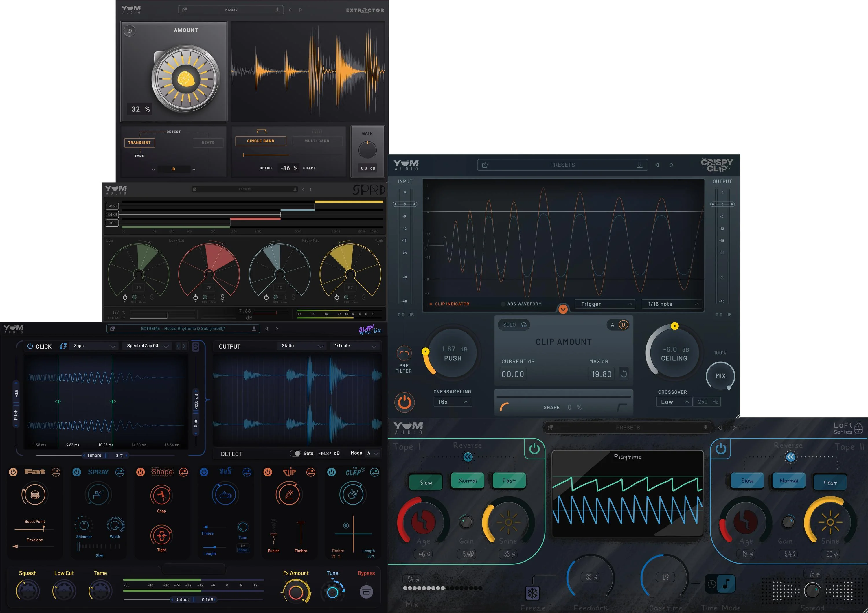Switch to MULTI BAND in Extractor

pyautogui.click(x=317, y=141)
